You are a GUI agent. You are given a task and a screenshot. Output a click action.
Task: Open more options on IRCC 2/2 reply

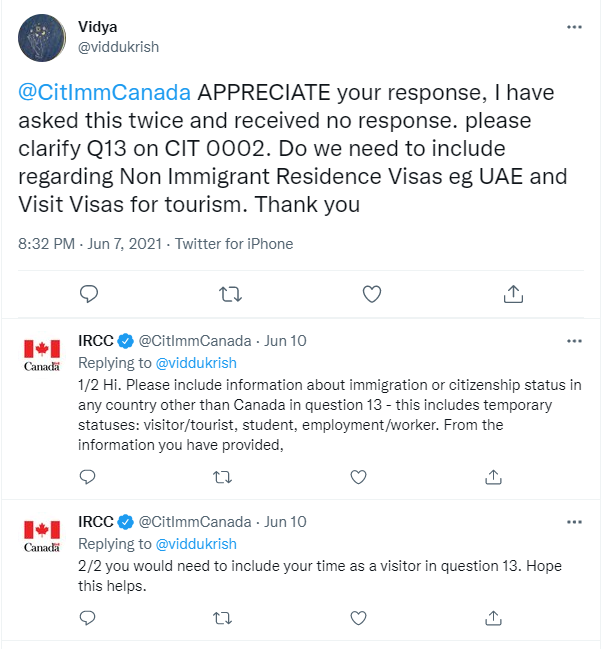[574, 522]
